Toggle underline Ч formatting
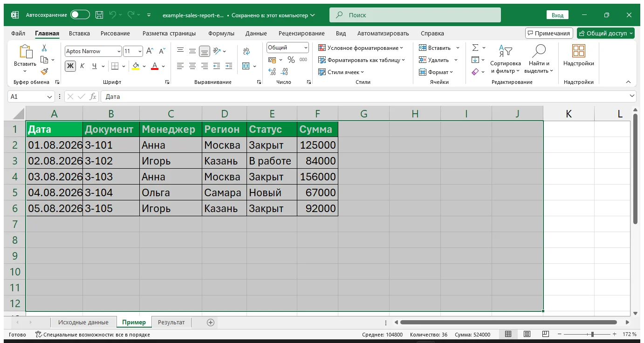Screen dimensions: 644x343 (x=95, y=66)
